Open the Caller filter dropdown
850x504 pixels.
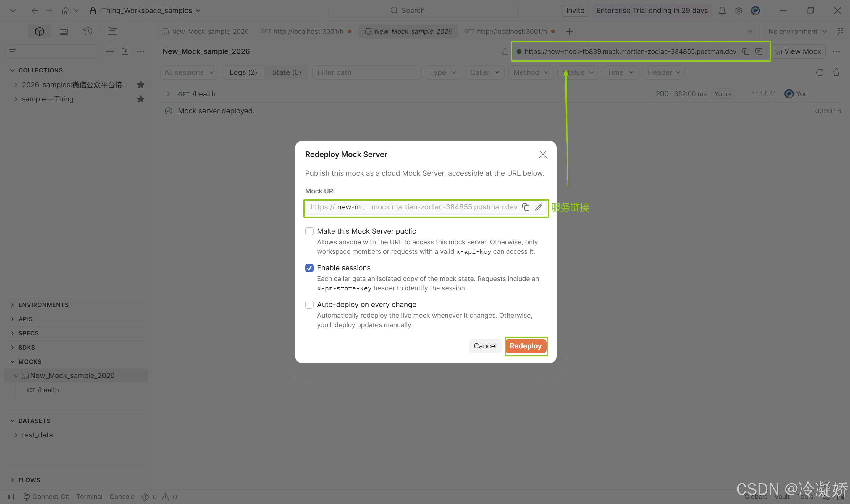[x=484, y=72]
